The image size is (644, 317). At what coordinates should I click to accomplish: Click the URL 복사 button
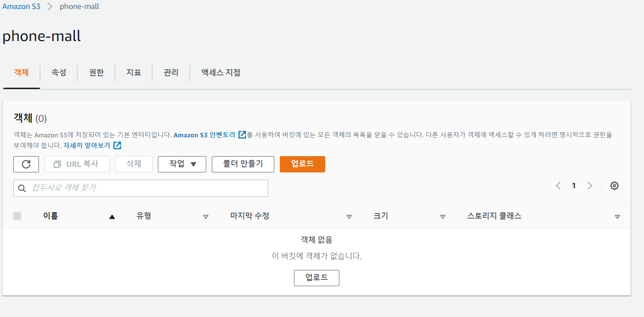click(77, 164)
